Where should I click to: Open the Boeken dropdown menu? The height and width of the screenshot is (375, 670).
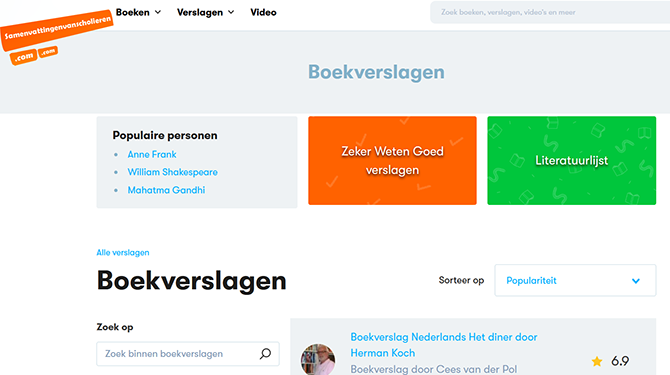pos(138,12)
